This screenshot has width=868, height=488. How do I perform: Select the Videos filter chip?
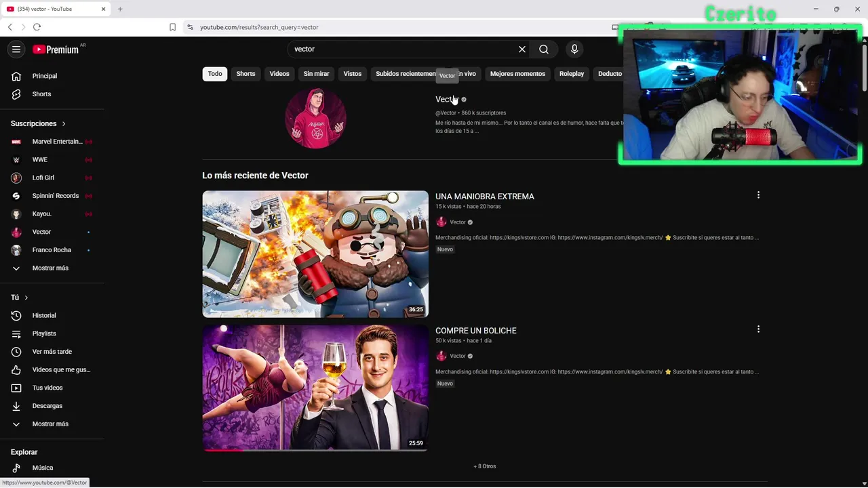click(x=279, y=74)
